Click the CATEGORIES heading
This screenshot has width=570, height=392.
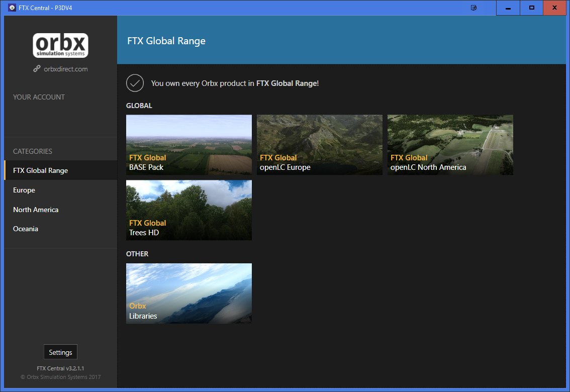coord(33,151)
